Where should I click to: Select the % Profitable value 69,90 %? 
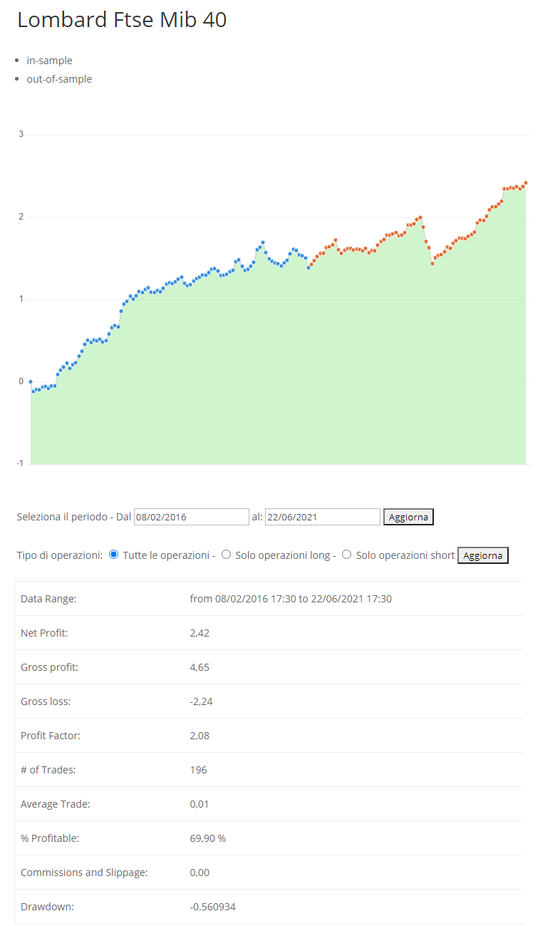click(207, 838)
